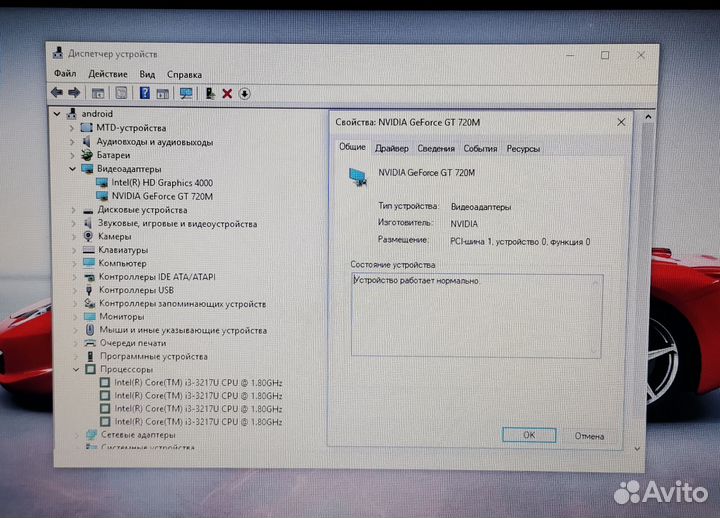Expand the Батареи category
The height and width of the screenshot is (518, 720).
click(72, 155)
